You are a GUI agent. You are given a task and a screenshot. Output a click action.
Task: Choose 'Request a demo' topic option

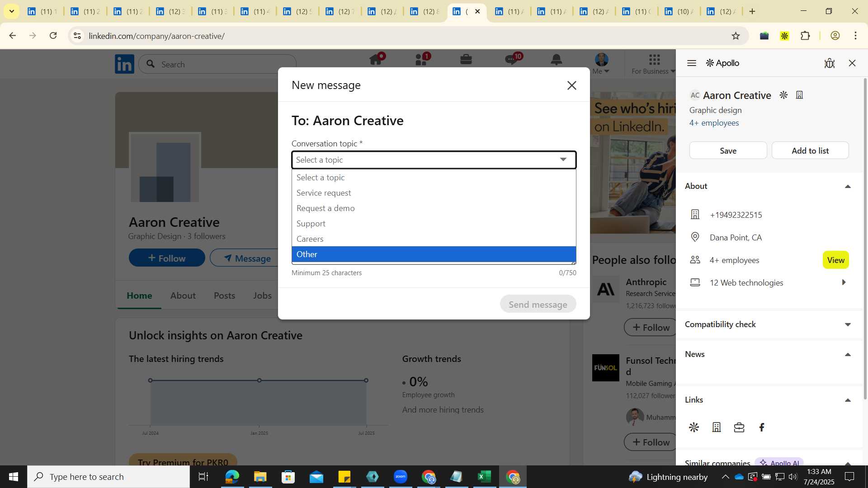tap(434, 208)
